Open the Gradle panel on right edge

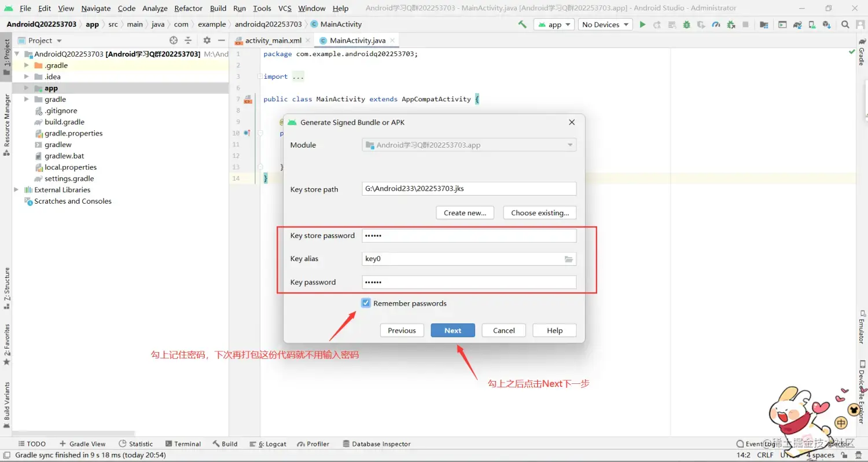click(861, 52)
